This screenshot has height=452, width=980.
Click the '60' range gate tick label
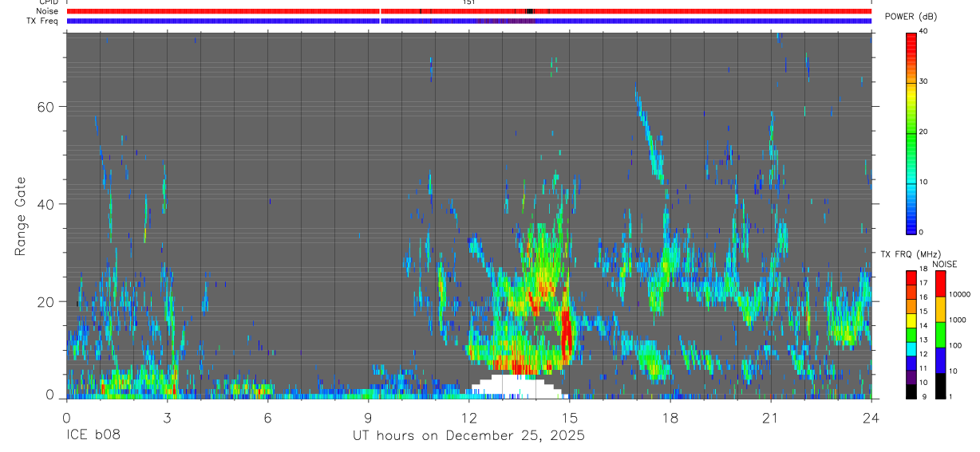(x=45, y=106)
